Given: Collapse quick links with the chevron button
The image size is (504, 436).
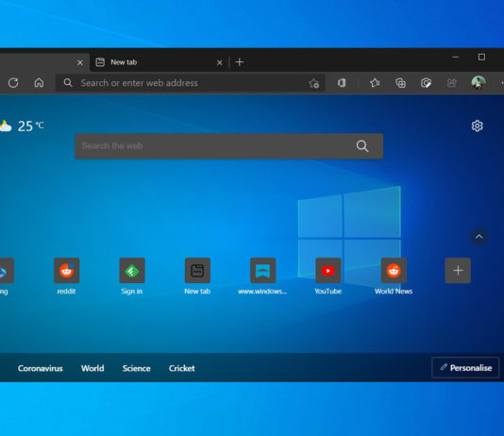Looking at the screenshot, I should tap(479, 237).
